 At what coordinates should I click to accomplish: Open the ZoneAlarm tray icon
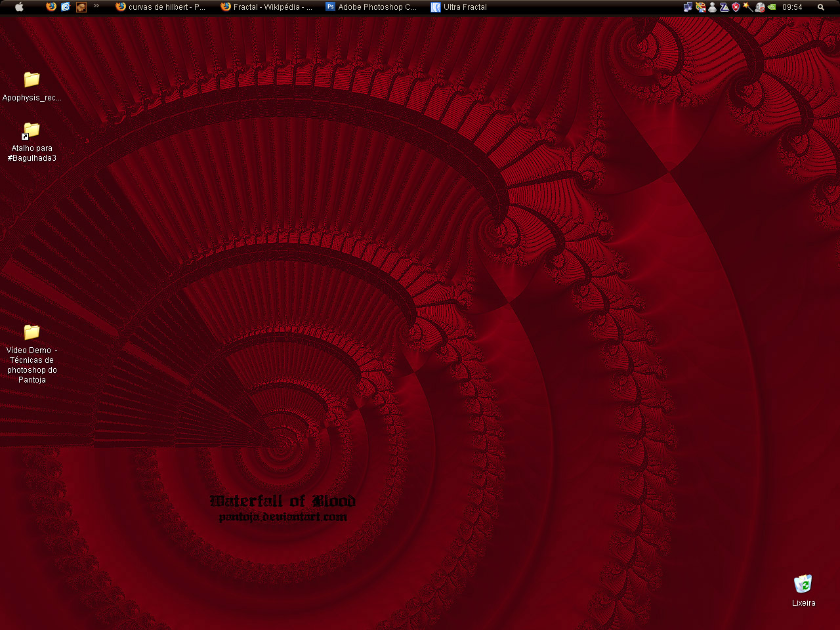(724, 7)
